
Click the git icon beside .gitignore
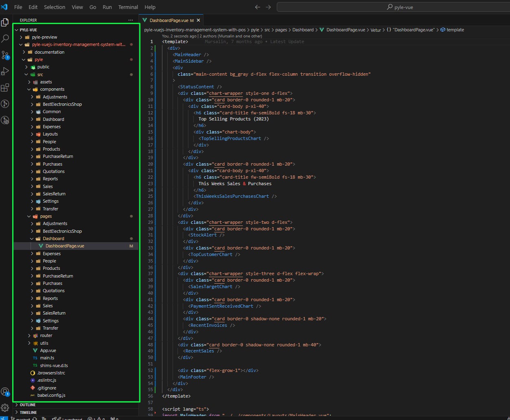(33, 388)
